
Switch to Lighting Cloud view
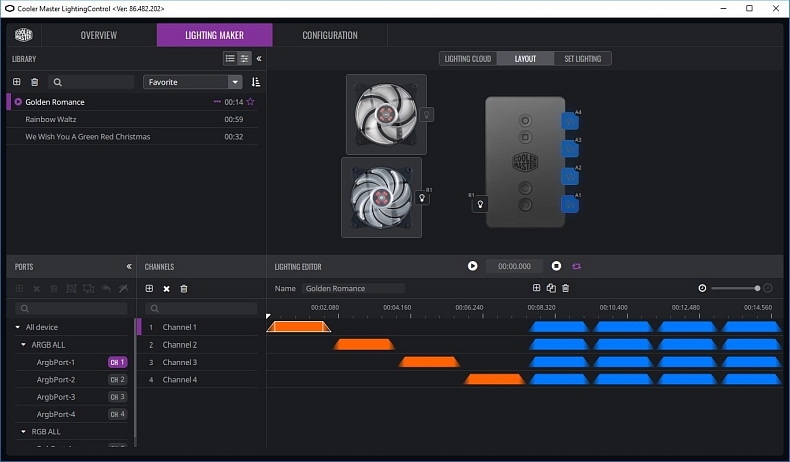pos(468,59)
